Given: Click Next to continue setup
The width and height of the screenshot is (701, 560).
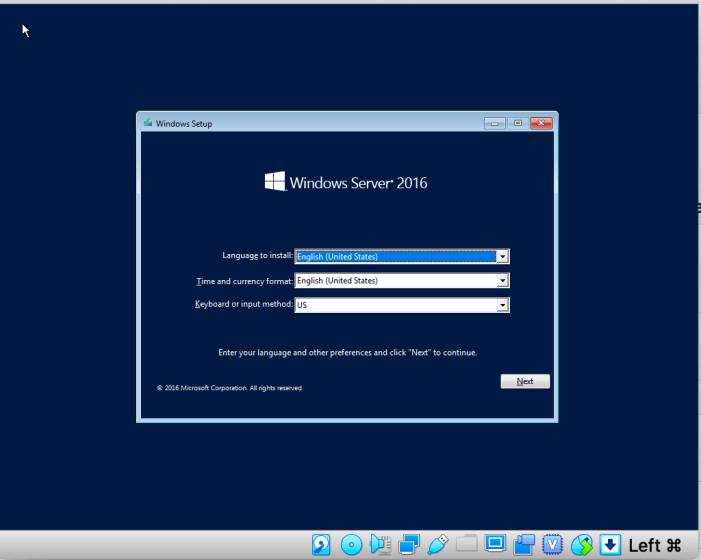Looking at the screenshot, I should pos(525,381).
